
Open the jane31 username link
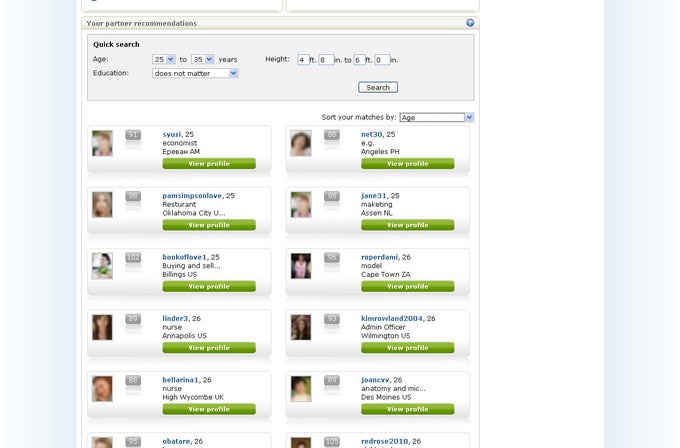coord(374,196)
